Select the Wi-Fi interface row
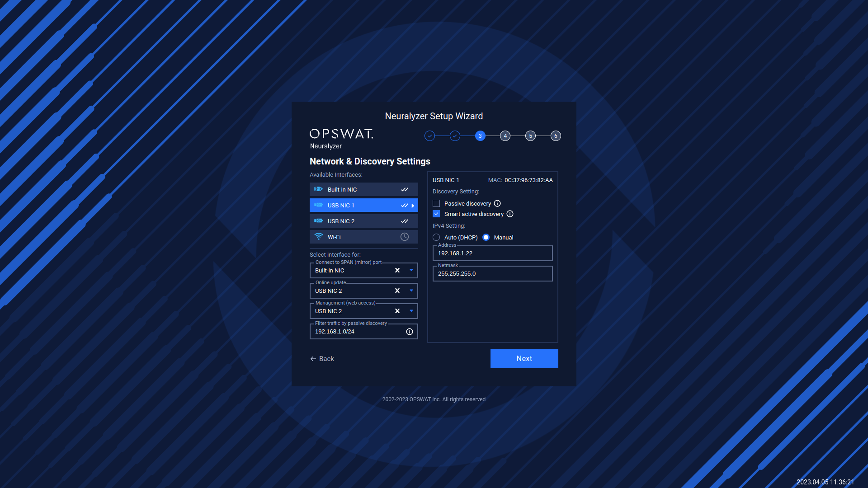The image size is (868, 488). click(x=363, y=237)
